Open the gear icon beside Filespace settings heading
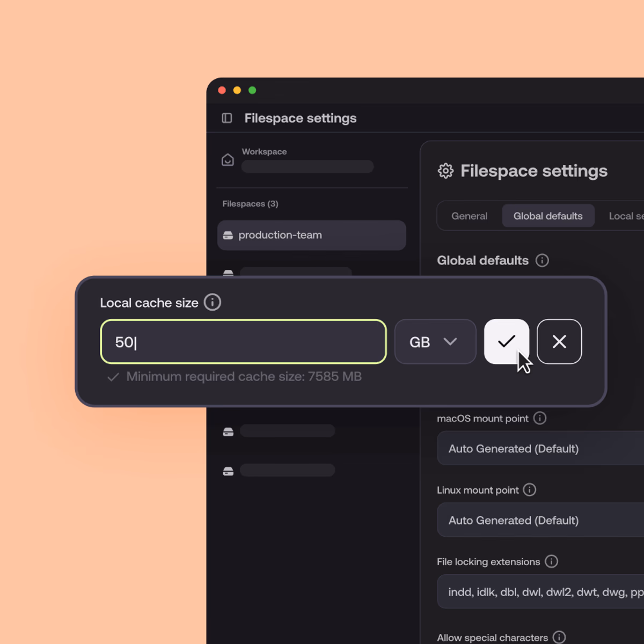This screenshot has height=644, width=644. 446,171
